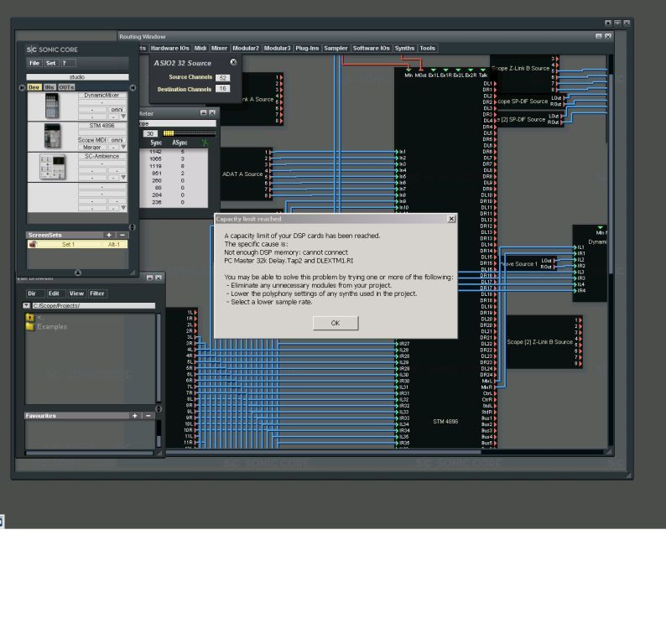The width and height of the screenshot is (666, 644).
Task: Expand the empty device slot dropdown arrow
Action: coord(123,208)
